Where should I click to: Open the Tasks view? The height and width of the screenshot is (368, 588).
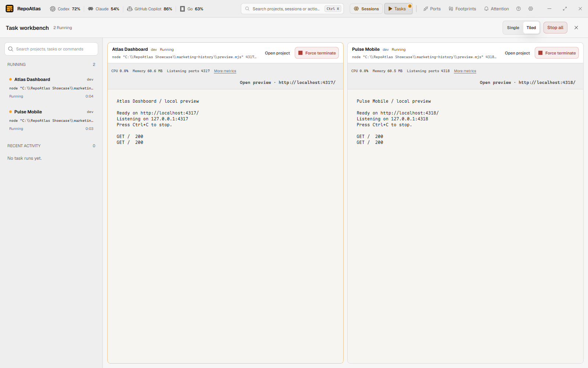click(398, 9)
